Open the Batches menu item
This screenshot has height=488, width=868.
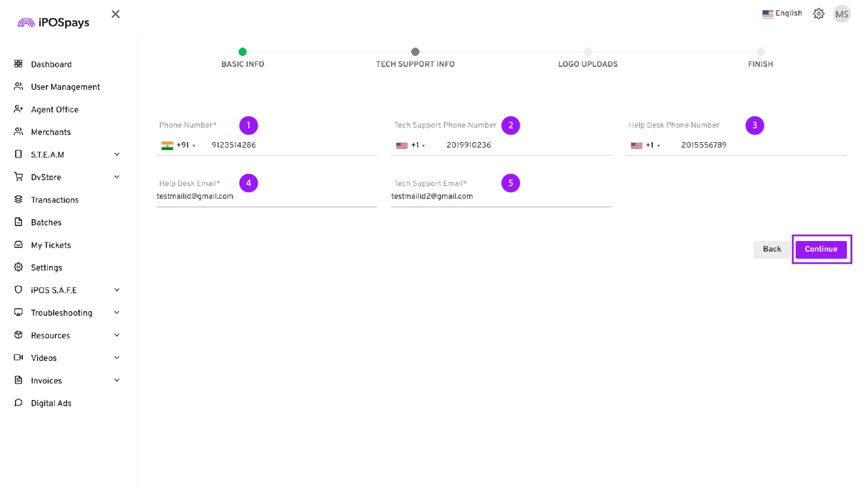(46, 222)
